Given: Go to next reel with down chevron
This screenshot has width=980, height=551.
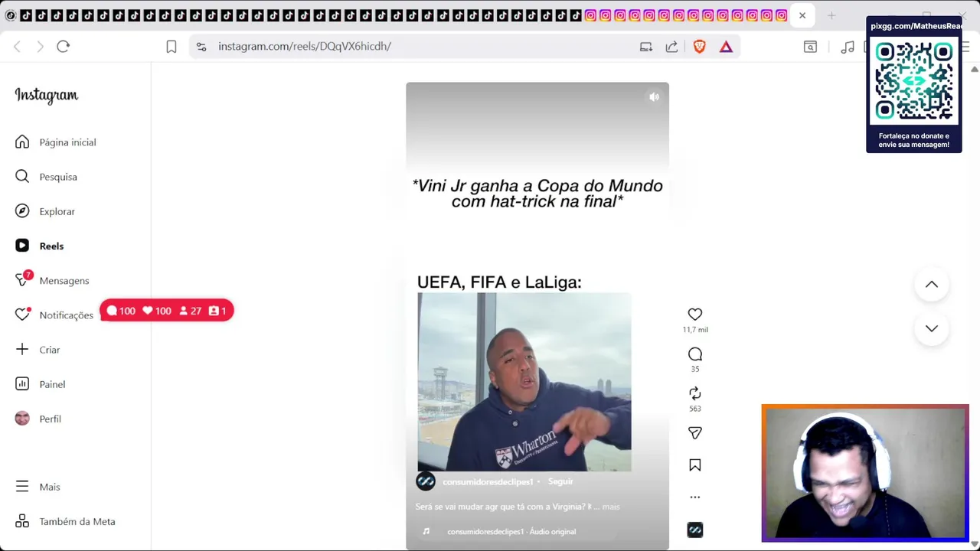Looking at the screenshot, I should 931,328.
